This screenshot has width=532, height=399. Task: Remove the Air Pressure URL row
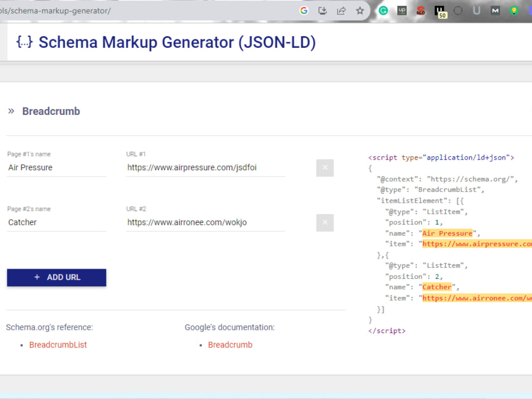click(325, 168)
